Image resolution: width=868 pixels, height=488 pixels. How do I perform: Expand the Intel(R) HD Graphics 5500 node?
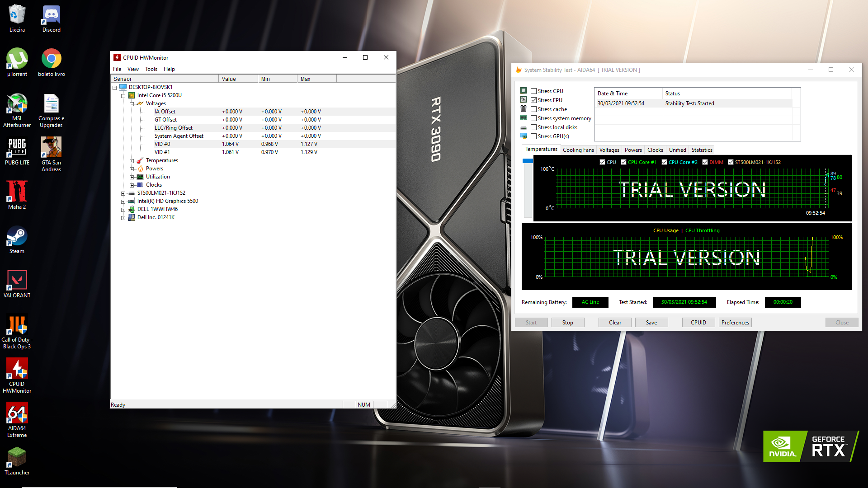tap(123, 202)
